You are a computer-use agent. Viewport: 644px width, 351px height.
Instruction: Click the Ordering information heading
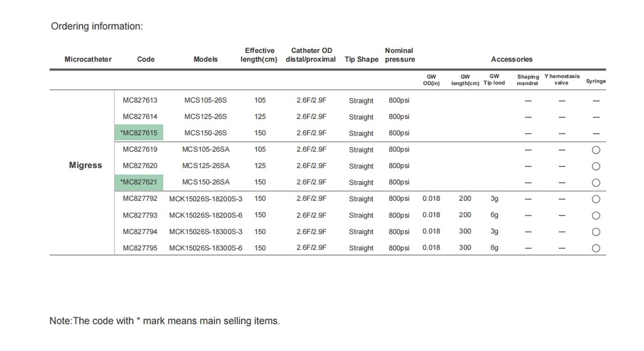[x=97, y=26]
